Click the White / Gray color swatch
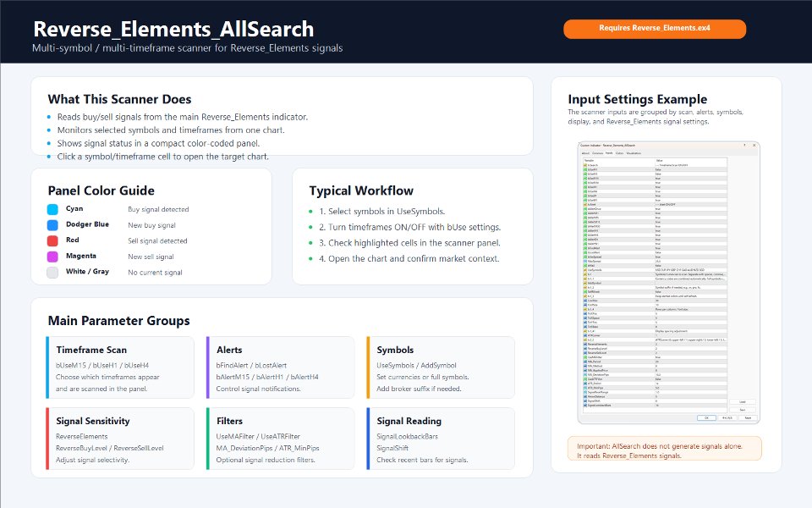Viewport: 812px width, 508px height. click(52, 272)
